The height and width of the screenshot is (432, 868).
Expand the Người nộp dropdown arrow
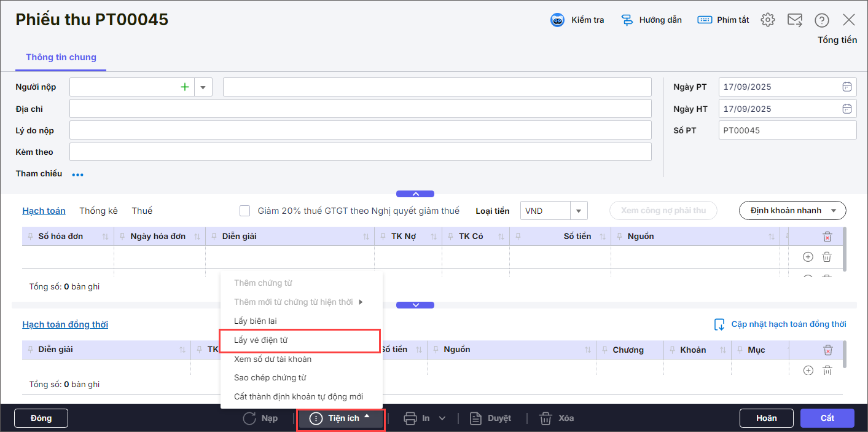(x=203, y=87)
